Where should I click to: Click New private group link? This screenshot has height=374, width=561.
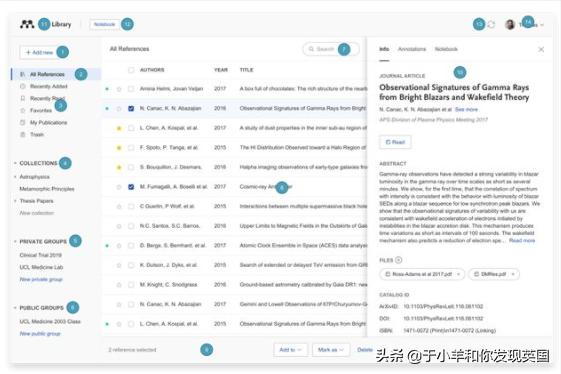click(41, 279)
